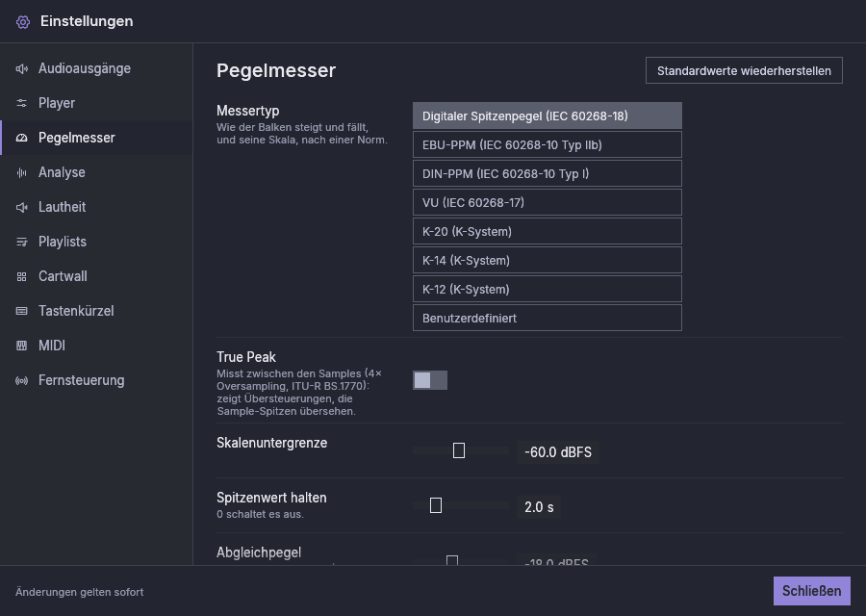Click the grid icon for Cartwall

click(x=21, y=277)
